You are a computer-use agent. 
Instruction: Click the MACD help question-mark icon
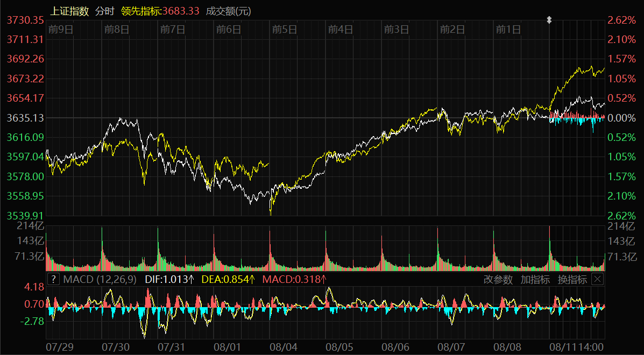click(x=53, y=279)
